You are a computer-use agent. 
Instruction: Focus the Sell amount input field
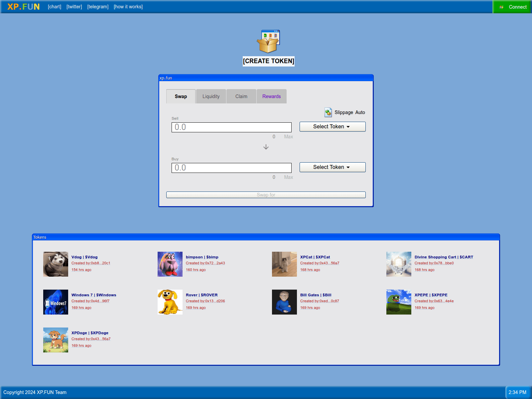(231, 127)
